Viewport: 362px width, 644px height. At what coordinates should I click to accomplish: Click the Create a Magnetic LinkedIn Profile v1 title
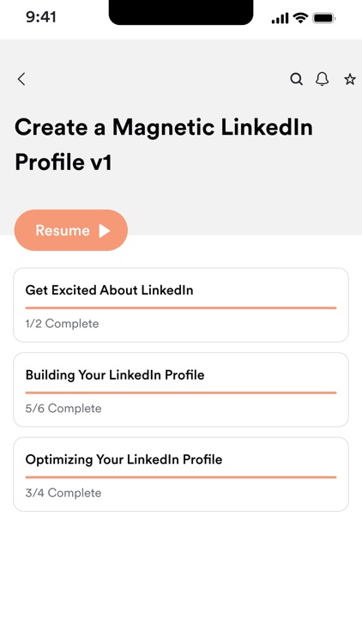tap(163, 144)
